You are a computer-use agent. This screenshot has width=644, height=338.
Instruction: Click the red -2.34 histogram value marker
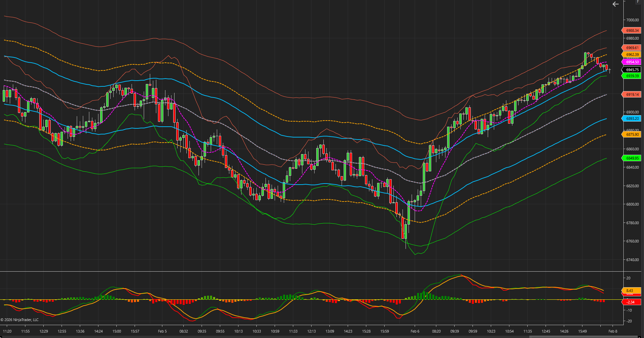[x=631, y=302]
